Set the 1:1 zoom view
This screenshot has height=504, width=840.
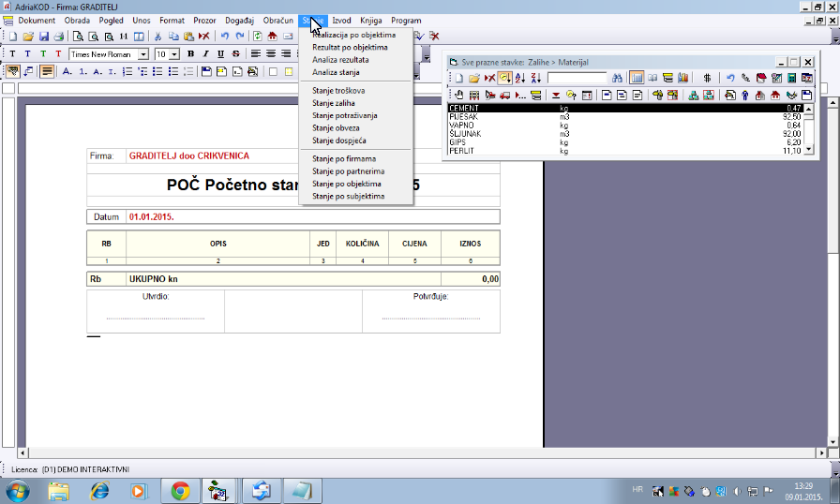coord(124,37)
